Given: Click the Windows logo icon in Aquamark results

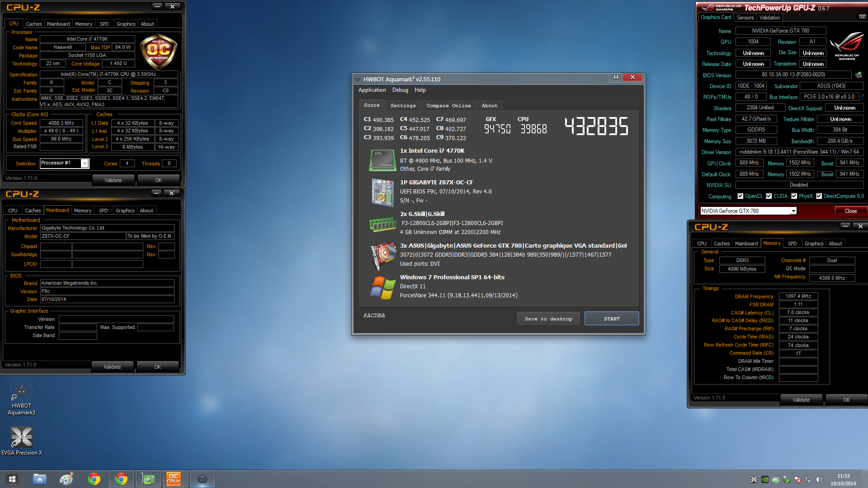Looking at the screenshot, I should (x=383, y=287).
